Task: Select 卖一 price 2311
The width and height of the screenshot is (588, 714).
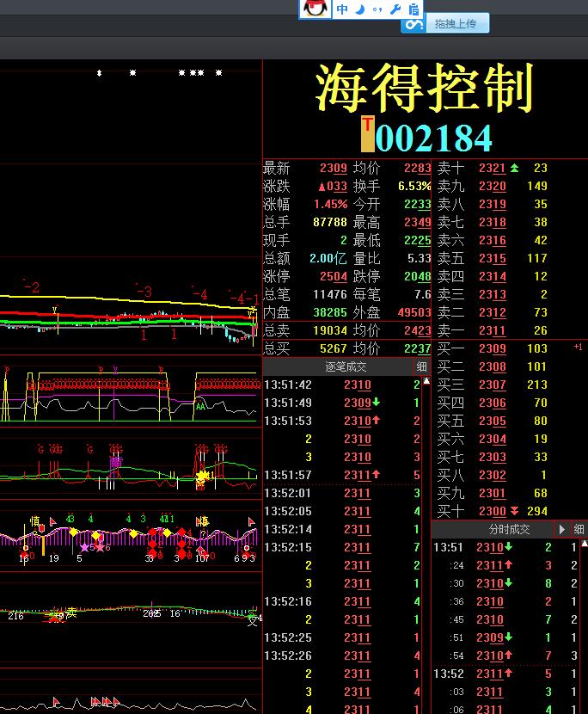Action: [492, 330]
